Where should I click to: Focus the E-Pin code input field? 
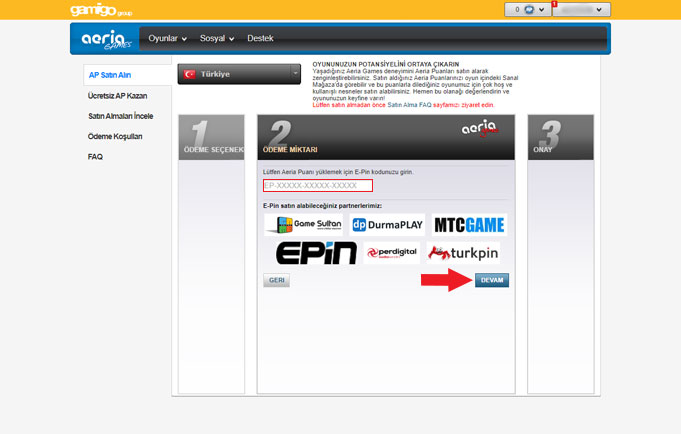pyautogui.click(x=317, y=185)
